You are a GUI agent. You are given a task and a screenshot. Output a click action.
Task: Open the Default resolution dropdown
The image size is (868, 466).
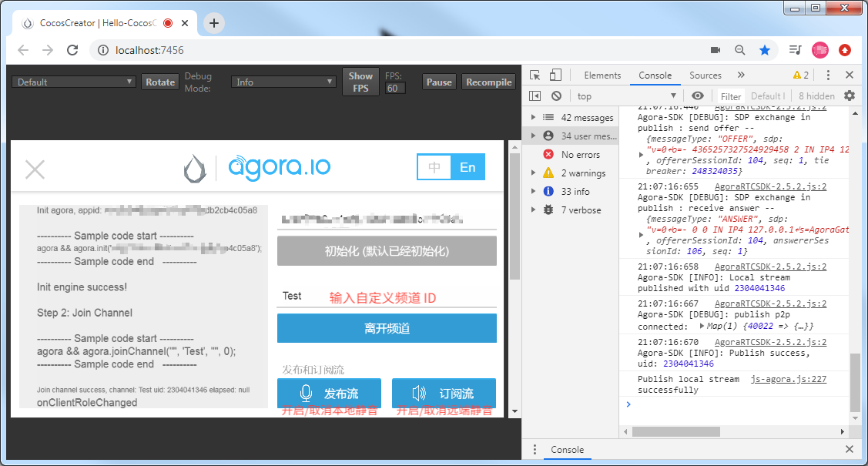pyautogui.click(x=74, y=82)
